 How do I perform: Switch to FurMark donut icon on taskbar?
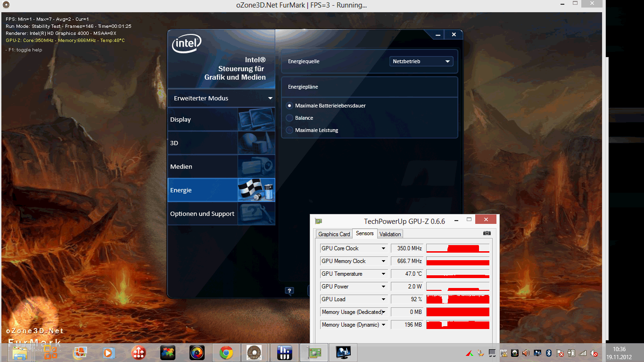255,353
